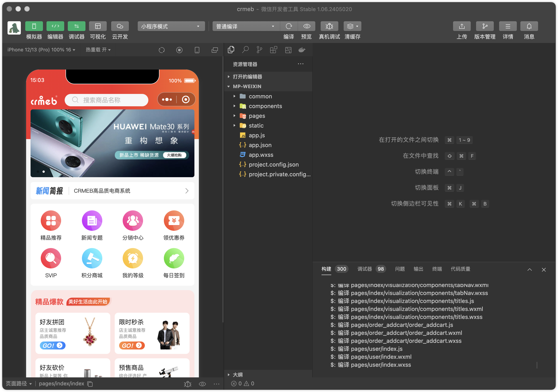Expand the static folder
558x392 pixels.
[268, 126]
